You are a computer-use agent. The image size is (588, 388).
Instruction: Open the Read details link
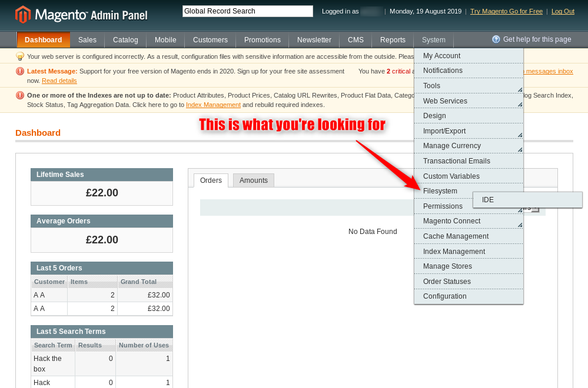[x=59, y=81]
